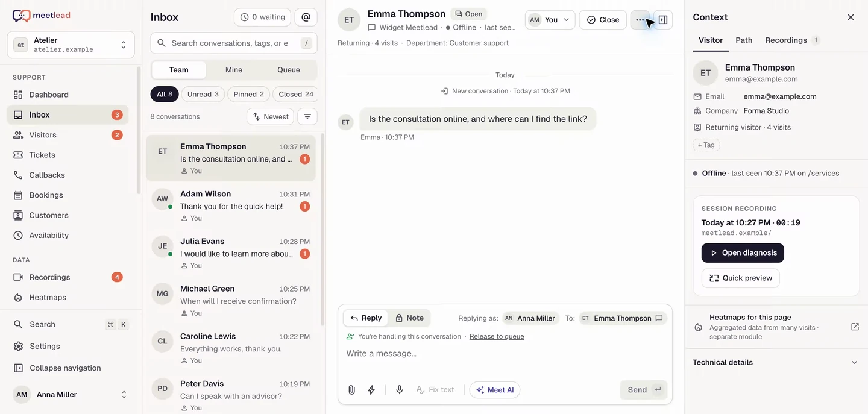Click the + Tag button
868x414 pixels.
tap(706, 145)
